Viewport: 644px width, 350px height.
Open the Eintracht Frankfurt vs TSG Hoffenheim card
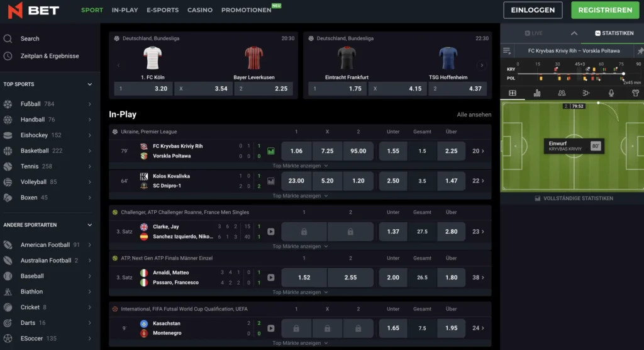click(397, 65)
